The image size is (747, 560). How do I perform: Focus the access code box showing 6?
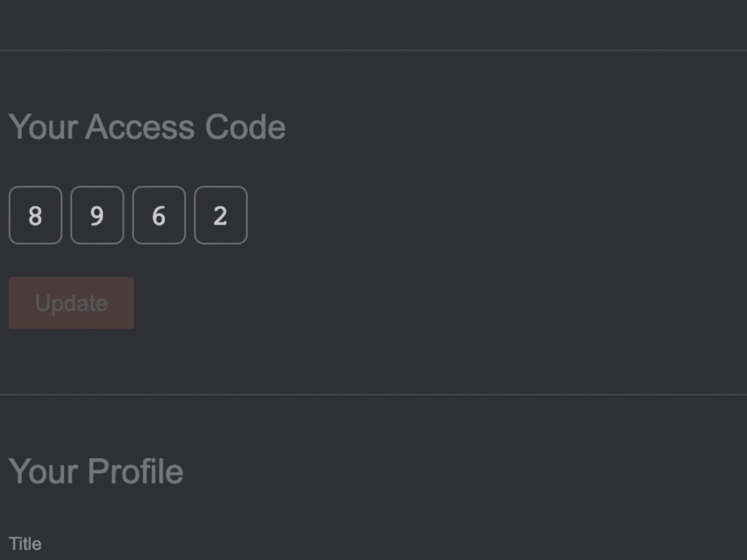click(159, 215)
